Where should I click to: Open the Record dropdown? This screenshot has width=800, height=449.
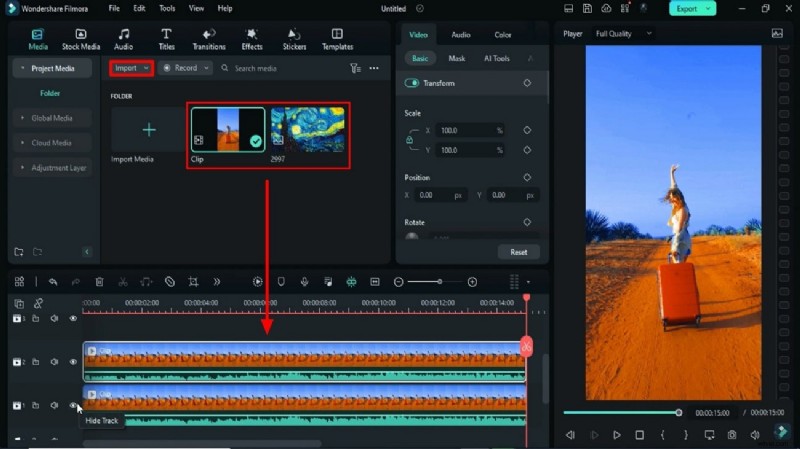pos(186,68)
